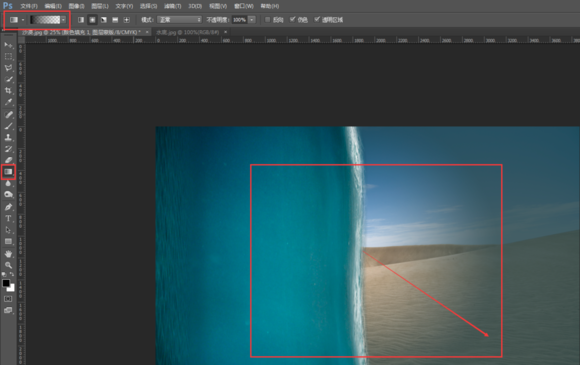Open the 帮助(H) menu

click(270, 6)
